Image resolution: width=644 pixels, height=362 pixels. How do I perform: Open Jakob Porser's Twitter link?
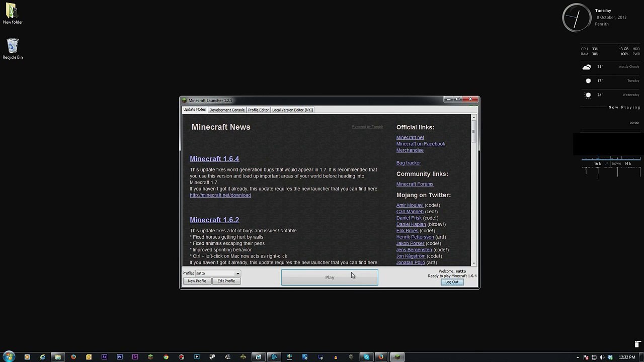(410, 243)
